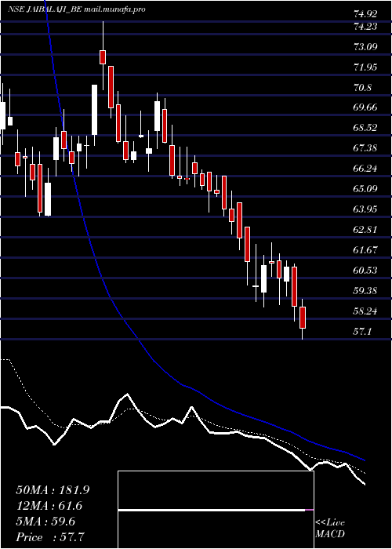Click the 58.24 price level label
The image size is (392, 549).
(x=365, y=311)
